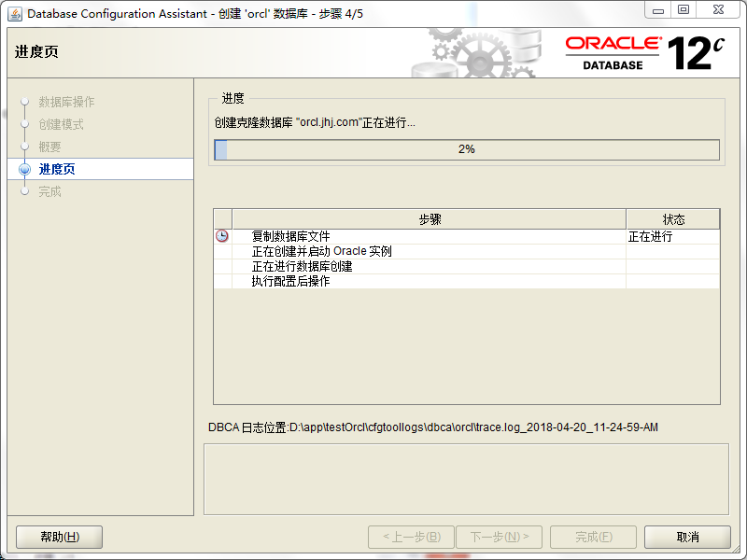Select the 数据库操作 step in sidebar
The width and height of the screenshot is (747, 560).
[66, 102]
